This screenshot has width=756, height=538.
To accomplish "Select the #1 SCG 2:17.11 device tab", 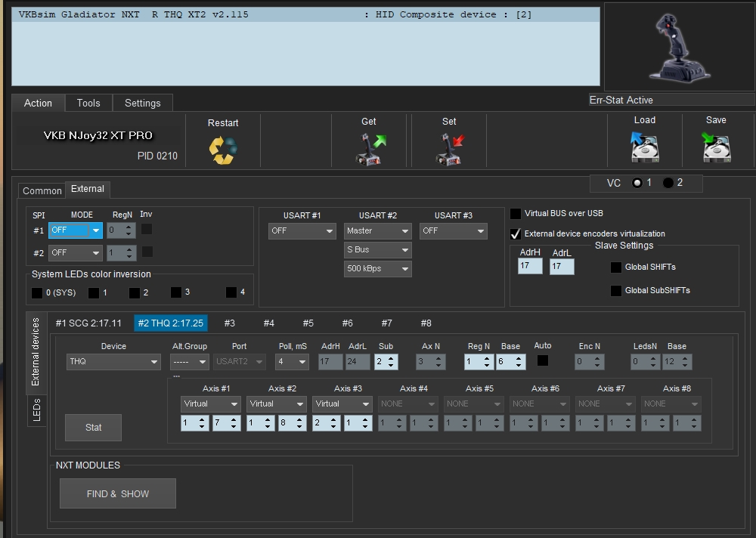I will [x=88, y=323].
